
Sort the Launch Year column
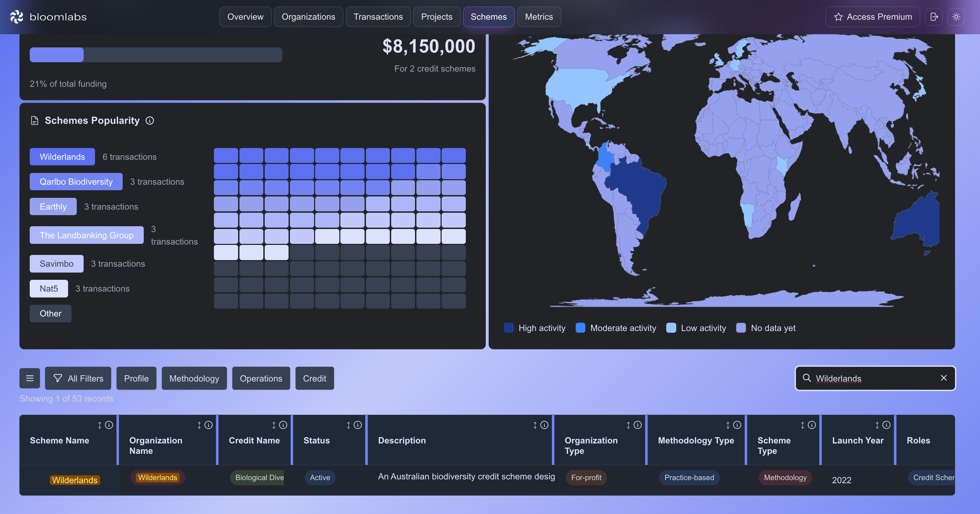pos(877,425)
